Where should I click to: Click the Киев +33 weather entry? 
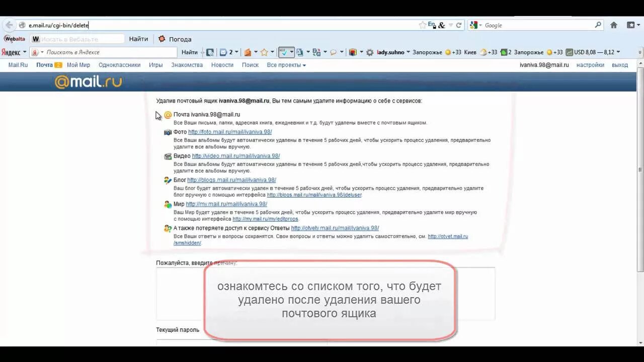pyautogui.click(x=480, y=52)
